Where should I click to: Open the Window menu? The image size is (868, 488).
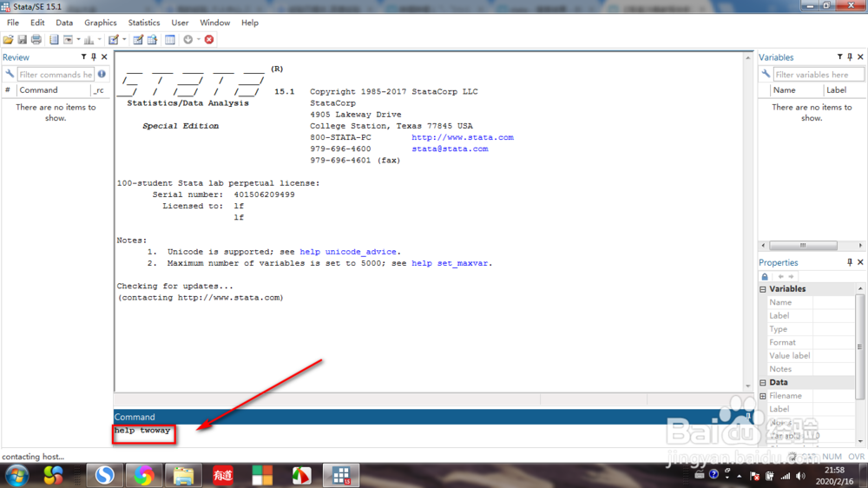pos(214,23)
